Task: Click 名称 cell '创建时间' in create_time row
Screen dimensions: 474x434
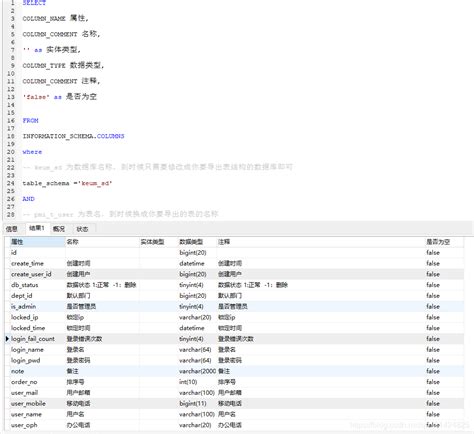Action: (x=78, y=263)
